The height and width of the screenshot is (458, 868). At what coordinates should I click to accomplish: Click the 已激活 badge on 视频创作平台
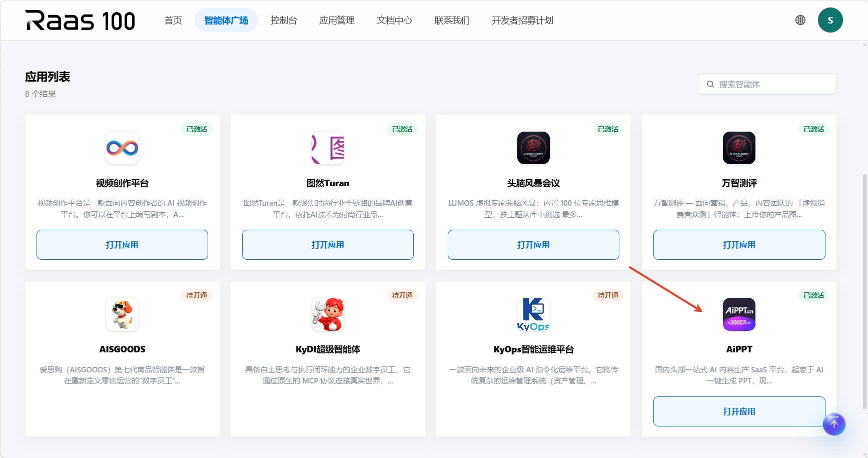(x=197, y=129)
